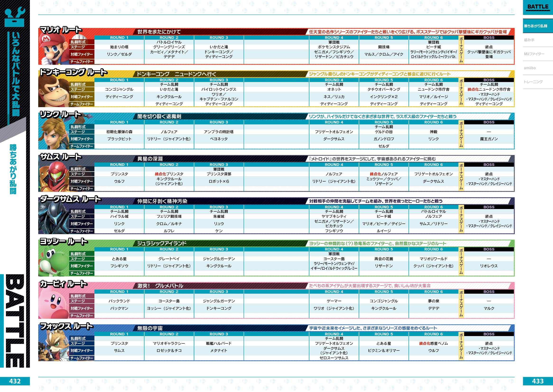Click ゲルドの谷 in Link's Round 5

tap(384, 132)
